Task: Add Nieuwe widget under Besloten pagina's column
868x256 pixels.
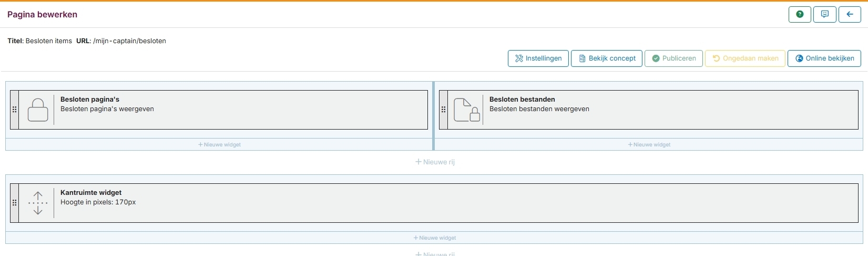Action: (x=219, y=145)
